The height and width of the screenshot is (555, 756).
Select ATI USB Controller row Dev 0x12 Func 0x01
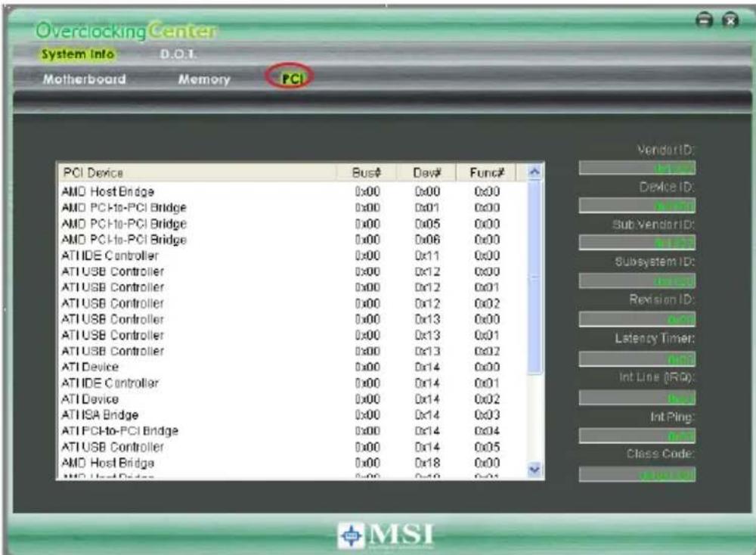[292, 287]
